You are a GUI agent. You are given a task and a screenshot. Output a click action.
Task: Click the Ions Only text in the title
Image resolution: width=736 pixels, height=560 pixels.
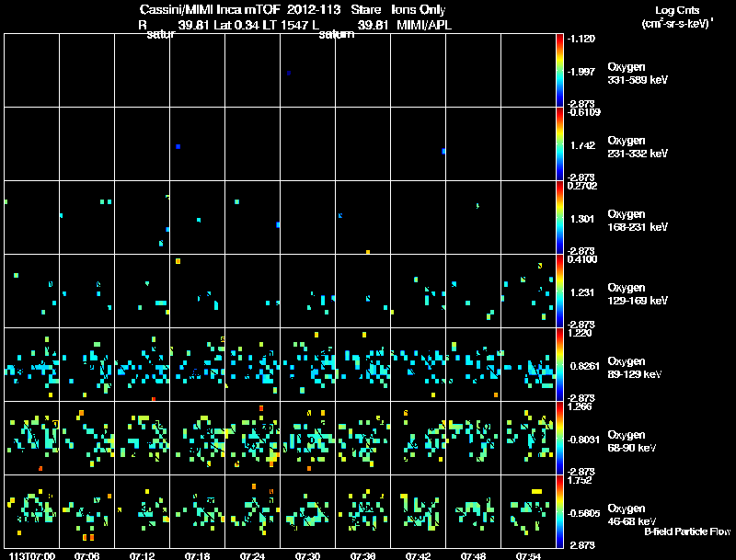(419, 10)
